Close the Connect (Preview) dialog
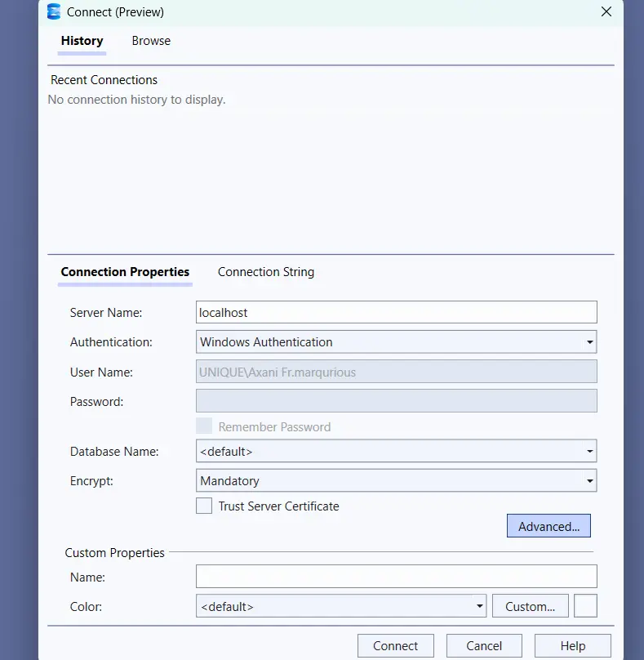 606,11
